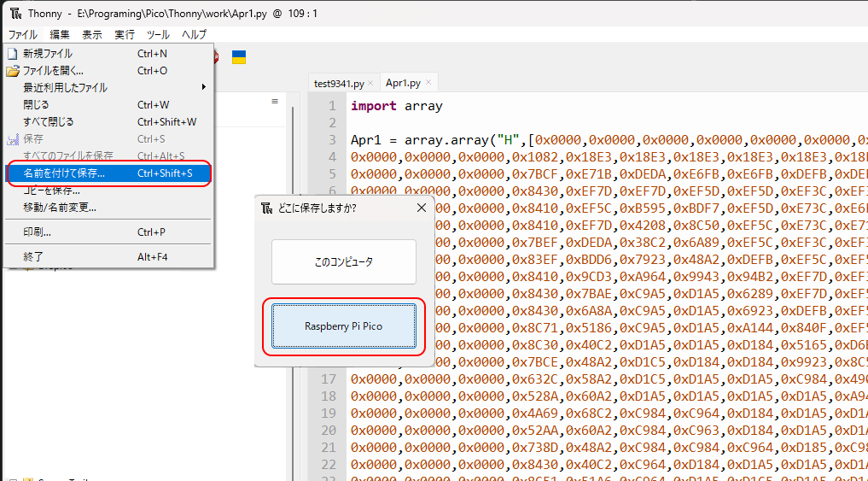This screenshot has height=481, width=868.
Task: Click the value 0x7BCF on line 5
Action: (x=535, y=174)
